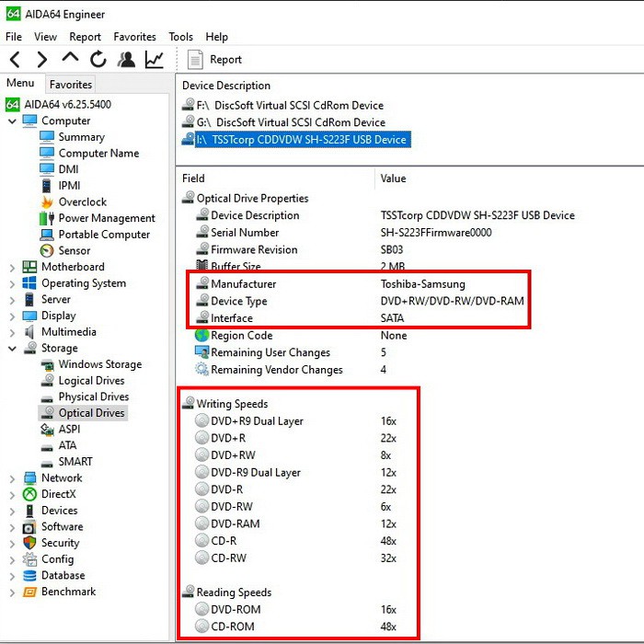Select the Sensor icon in tree

pyautogui.click(x=47, y=250)
